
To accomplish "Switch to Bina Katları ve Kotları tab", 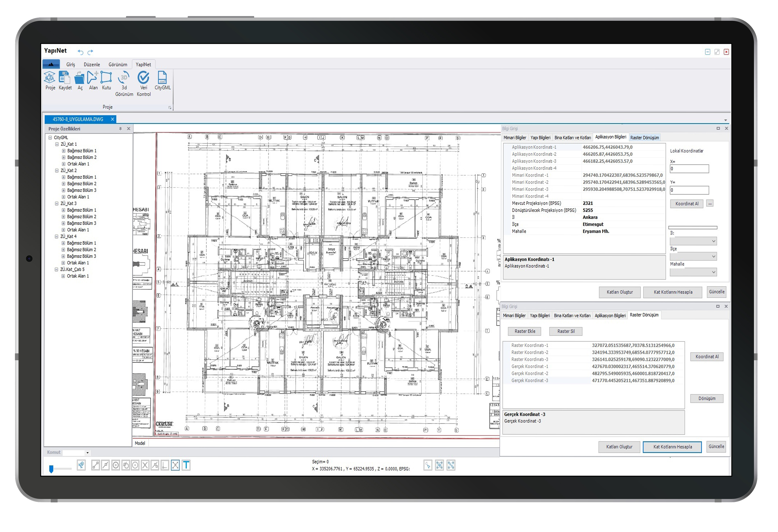I will click(572, 138).
